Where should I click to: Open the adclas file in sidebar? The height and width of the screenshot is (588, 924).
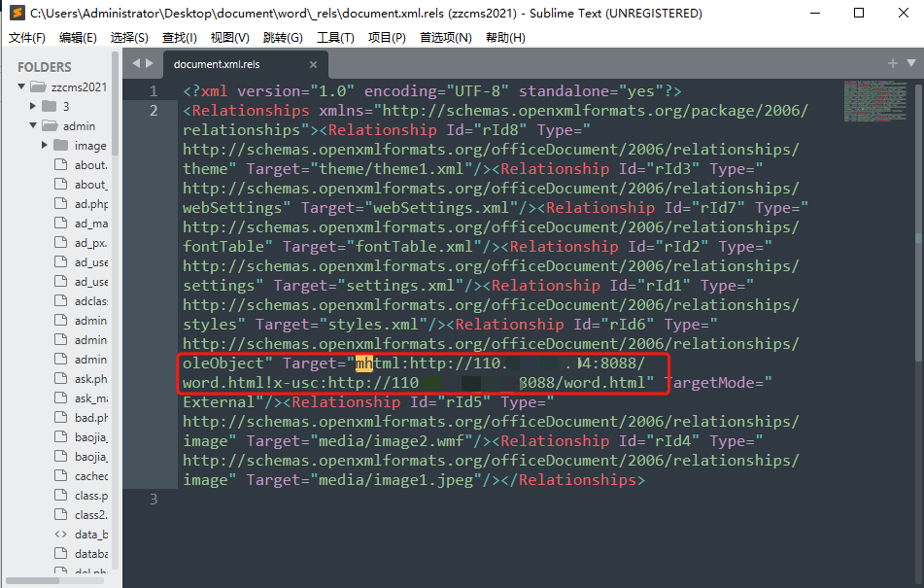90,301
